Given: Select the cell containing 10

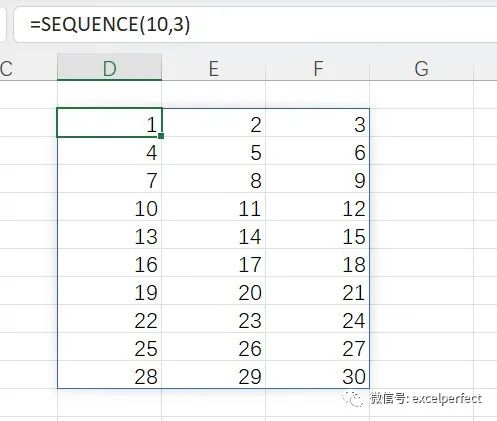Looking at the screenshot, I should [109, 207].
